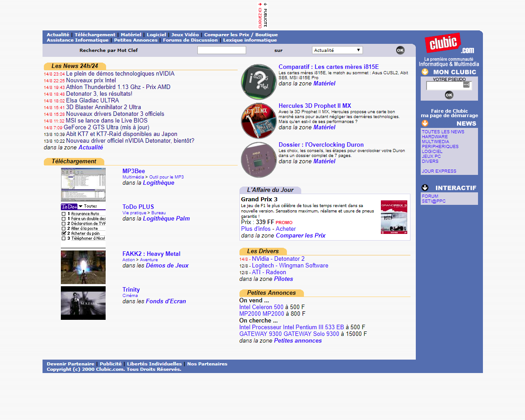Click 'JOUR EXPRESS' in the sidebar
The width and height of the screenshot is (525, 420).
pos(439,171)
